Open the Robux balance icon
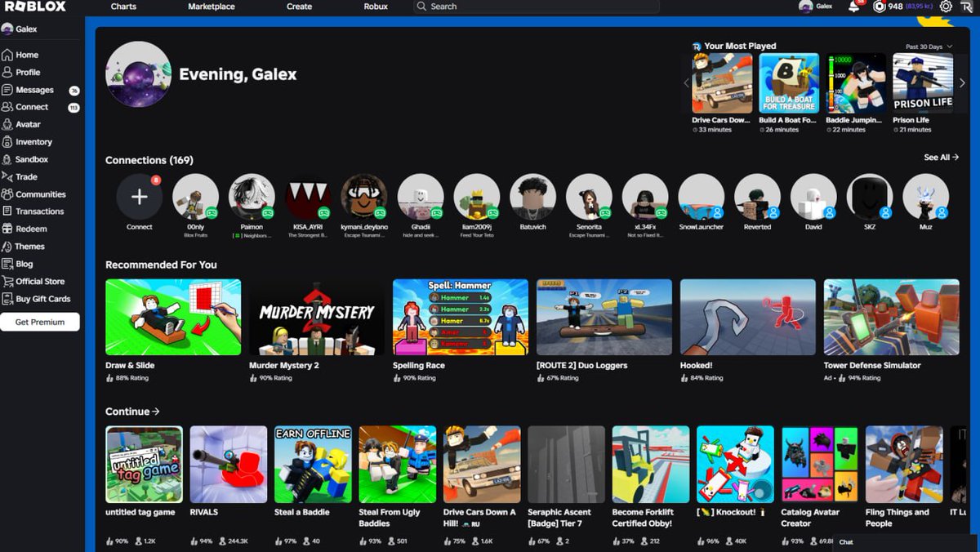The width and height of the screenshot is (980, 552). pyautogui.click(x=879, y=7)
